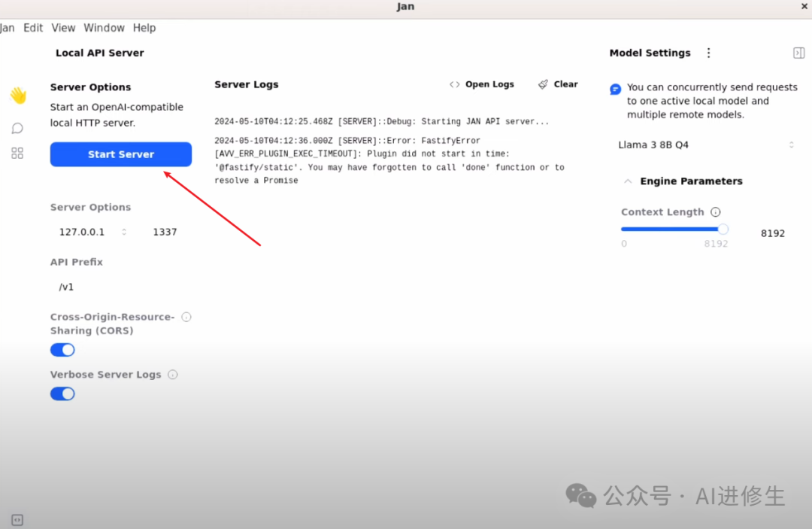
Task: Open the Jan menu
Action: 8,28
